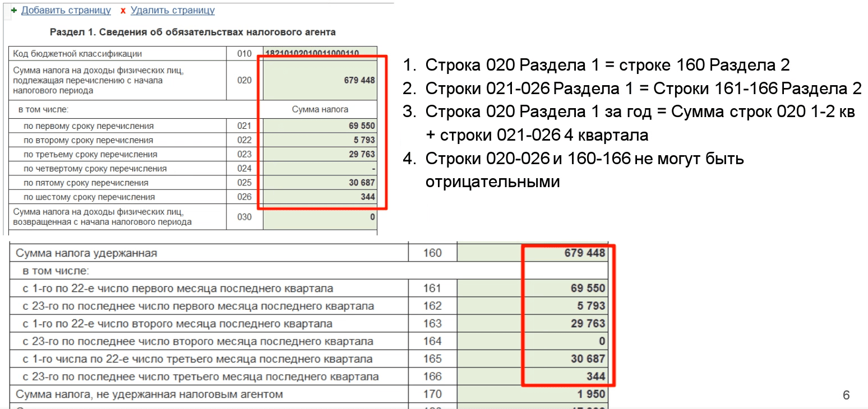Screen dimensions: 868x409
Task: Open the Добавить страницу link
Action: coord(66,11)
